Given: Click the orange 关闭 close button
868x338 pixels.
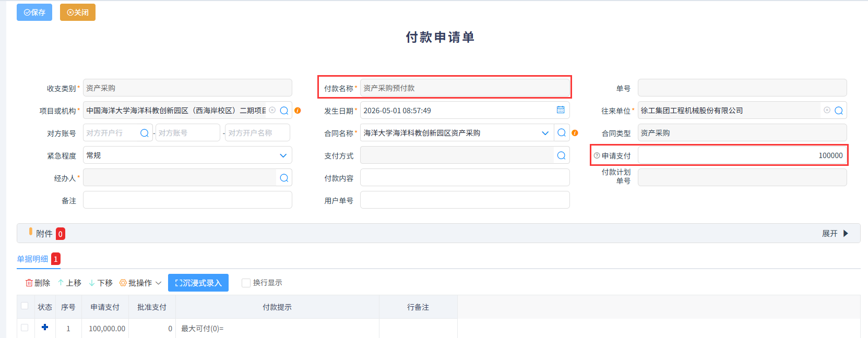Looking at the screenshot, I should (78, 12).
